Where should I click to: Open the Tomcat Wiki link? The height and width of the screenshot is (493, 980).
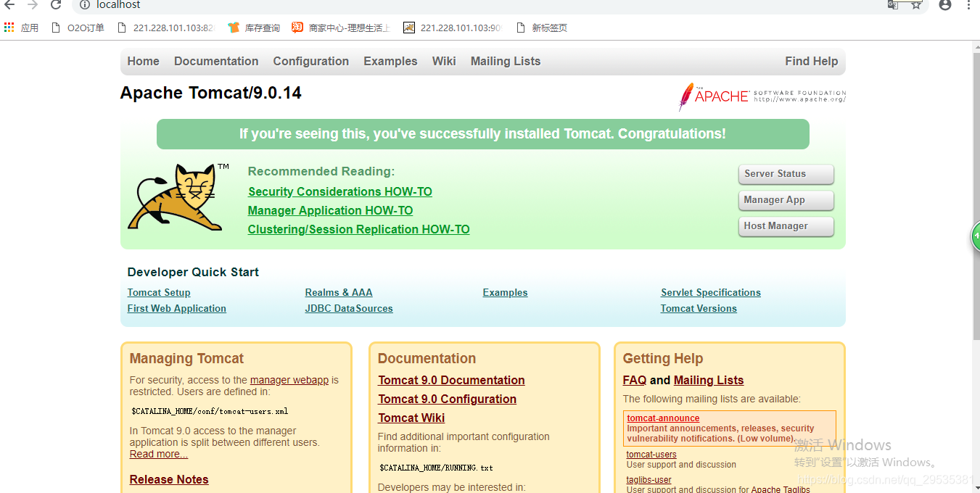point(411,418)
